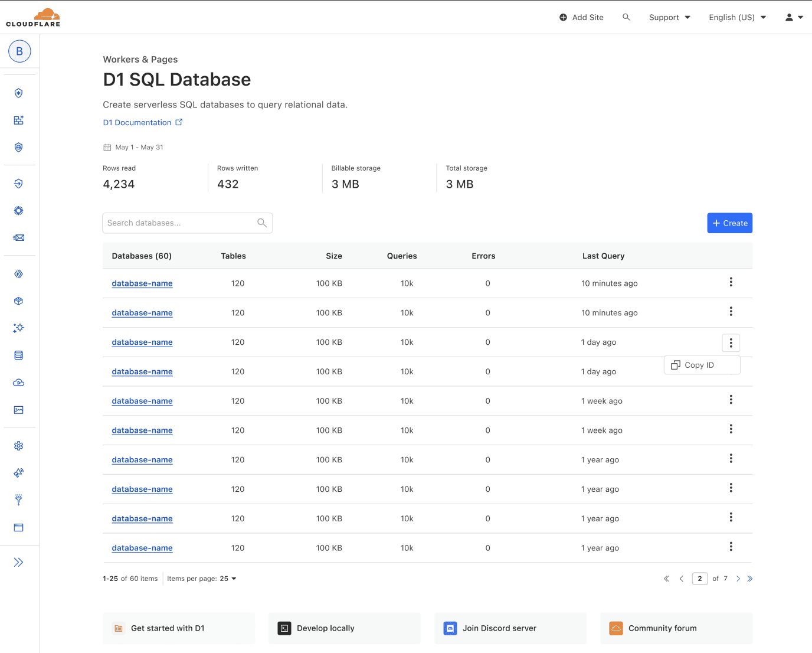Click the cloud play Stream sidebar icon
Image resolution: width=812 pixels, height=653 pixels.
pos(19,383)
